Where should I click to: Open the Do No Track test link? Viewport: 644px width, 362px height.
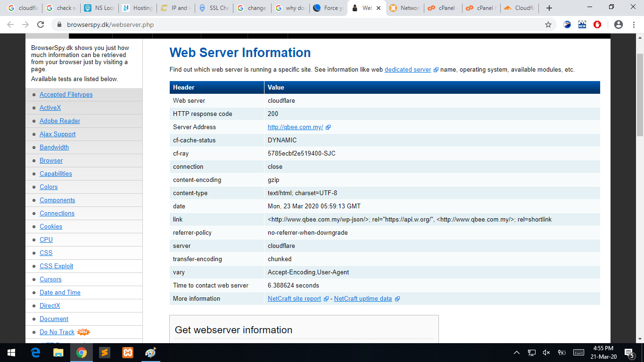pos(57,332)
